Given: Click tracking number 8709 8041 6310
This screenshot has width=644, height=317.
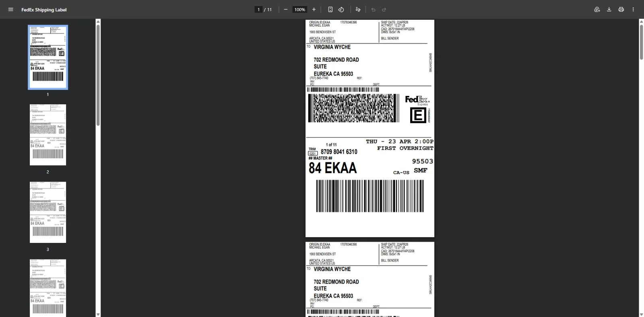Looking at the screenshot, I should [x=339, y=152].
